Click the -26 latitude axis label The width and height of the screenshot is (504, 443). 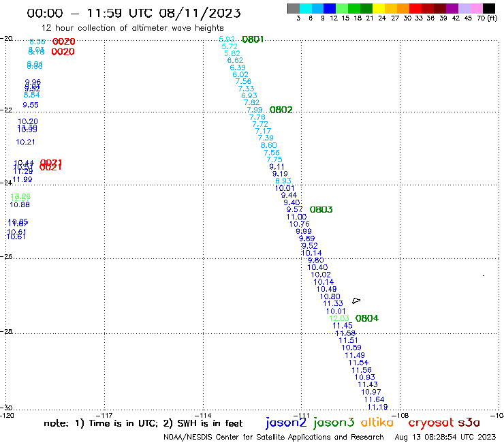pos(6,257)
